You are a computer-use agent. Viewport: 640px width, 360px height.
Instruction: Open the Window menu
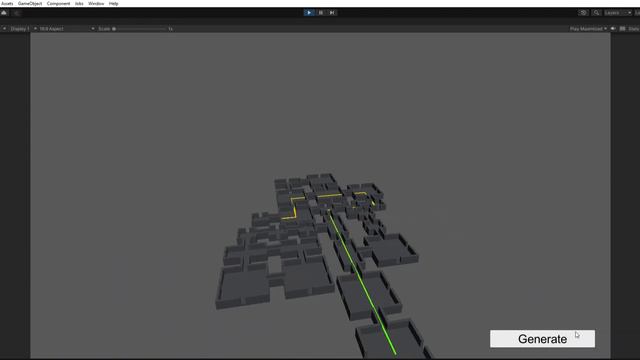96,3
